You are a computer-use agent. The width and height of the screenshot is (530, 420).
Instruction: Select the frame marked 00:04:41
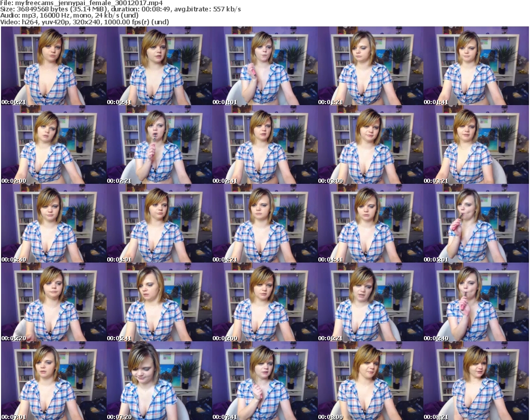[x=371, y=223]
